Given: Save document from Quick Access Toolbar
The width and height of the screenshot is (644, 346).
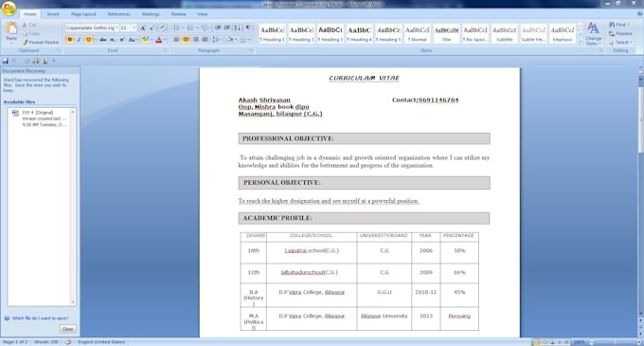Looking at the screenshot, I should click(x=6, y=61).
